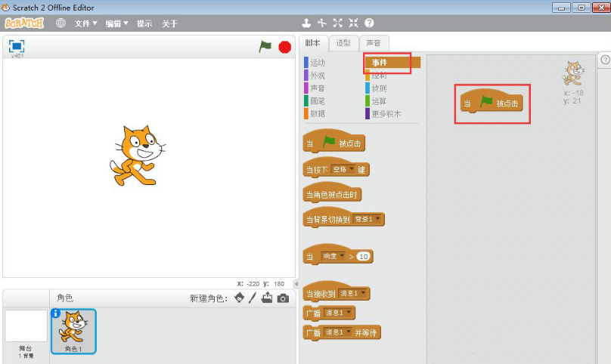Open the 编辑 menu
The image size is (611, 364).
point(116,23)
